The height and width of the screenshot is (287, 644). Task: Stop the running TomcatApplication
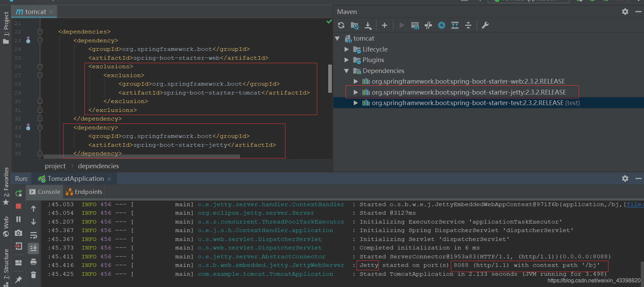[x=18, y=206]
